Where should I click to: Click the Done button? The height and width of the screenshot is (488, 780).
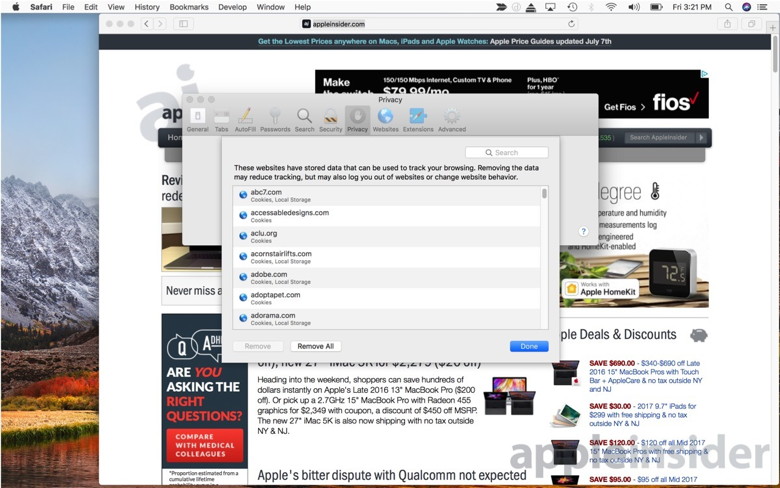529,346
